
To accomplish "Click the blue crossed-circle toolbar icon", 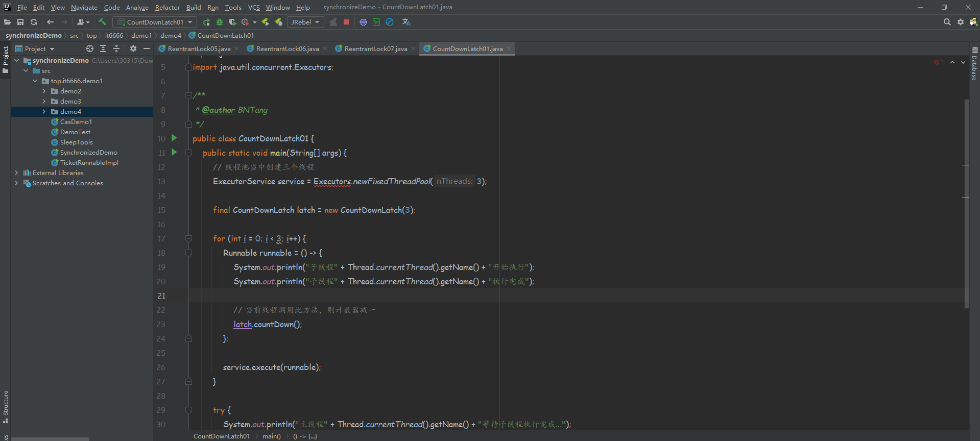I will point(390,22).
